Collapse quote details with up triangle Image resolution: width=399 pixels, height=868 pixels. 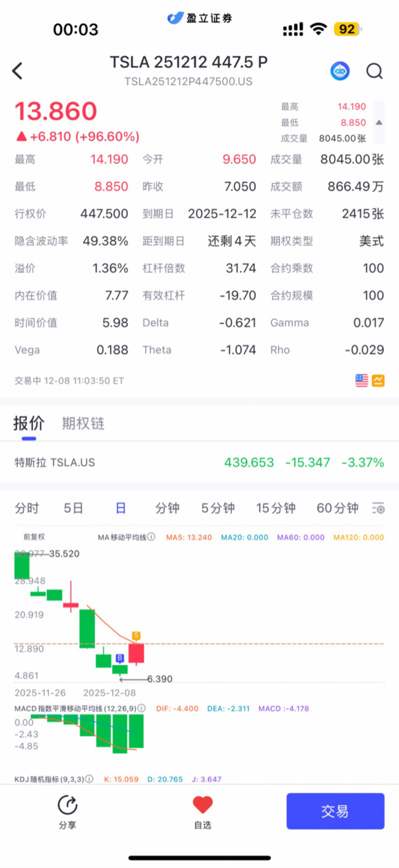[x=379, y=123]
